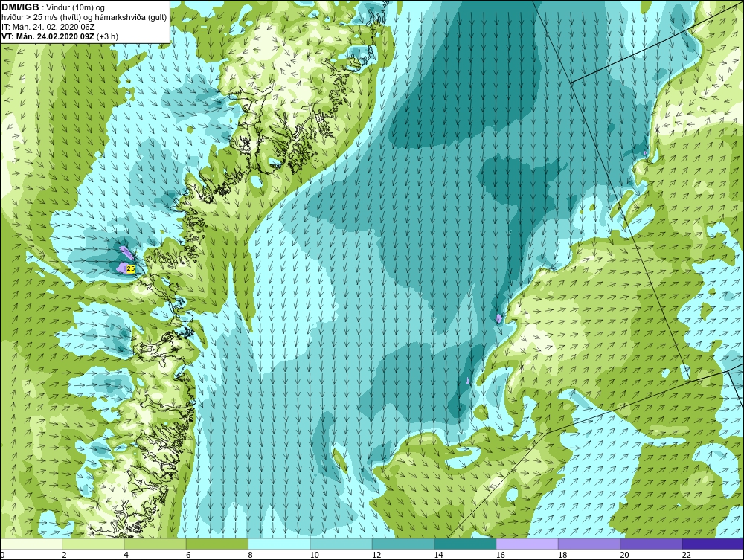The height and width of the screenshot is (560, 744).
Task: Click the yellow 25 max gust marker
Action: click(x=131, y=268)
